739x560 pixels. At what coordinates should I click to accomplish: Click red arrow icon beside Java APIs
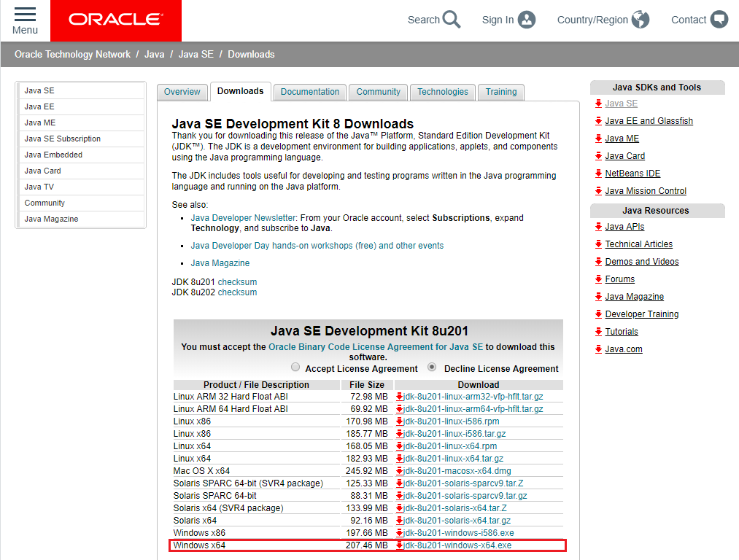tap(598, 227)
